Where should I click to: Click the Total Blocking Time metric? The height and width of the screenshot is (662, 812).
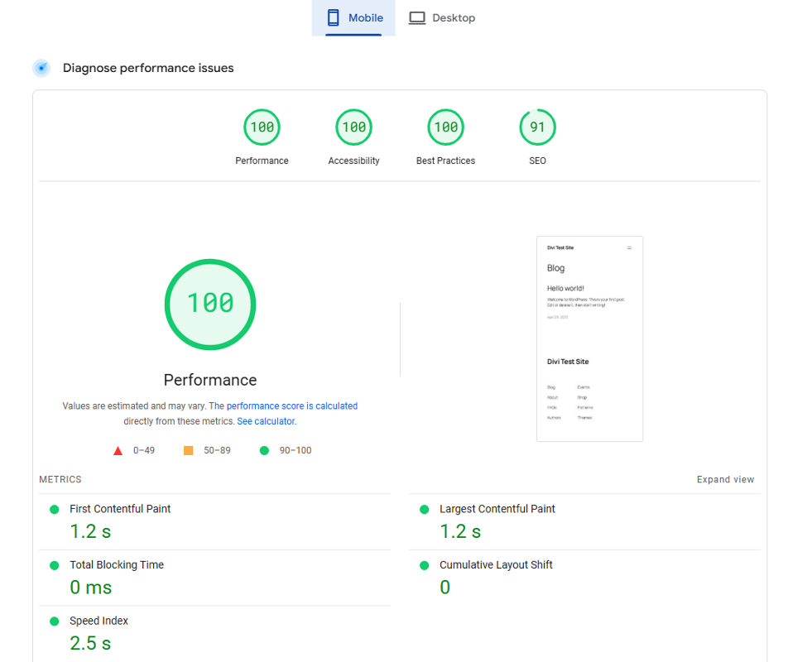[x=116, y=565]
